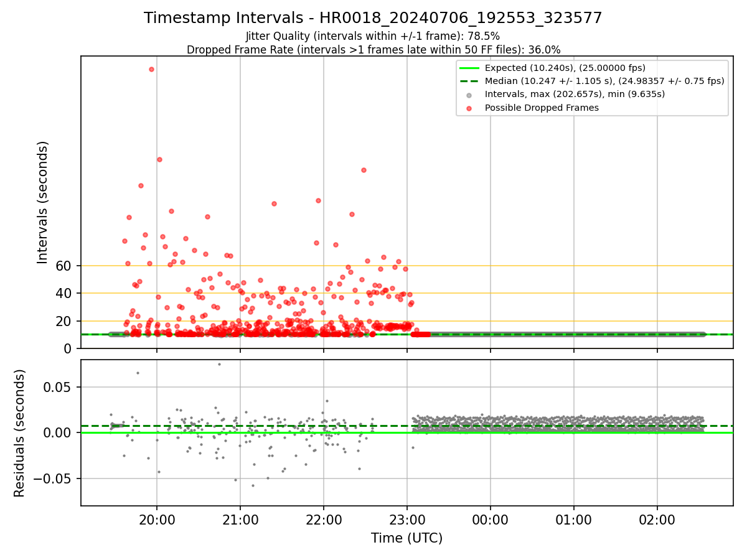
Task: Click the "Time (UTC)" x-axis label
Action: pyautogui.click(x=406, y=538)
